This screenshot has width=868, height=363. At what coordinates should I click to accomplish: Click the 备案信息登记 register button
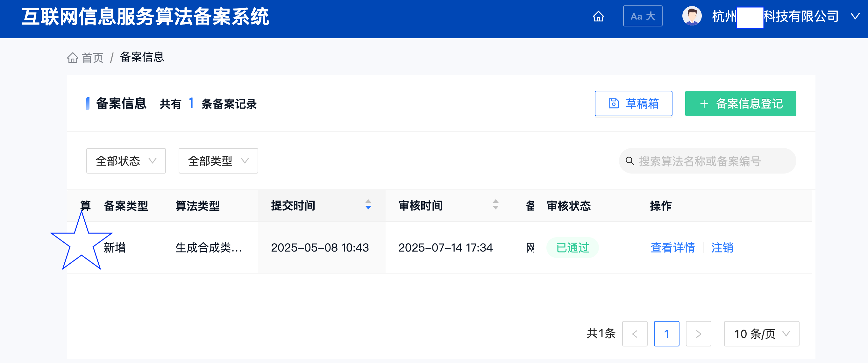(740, 103)
